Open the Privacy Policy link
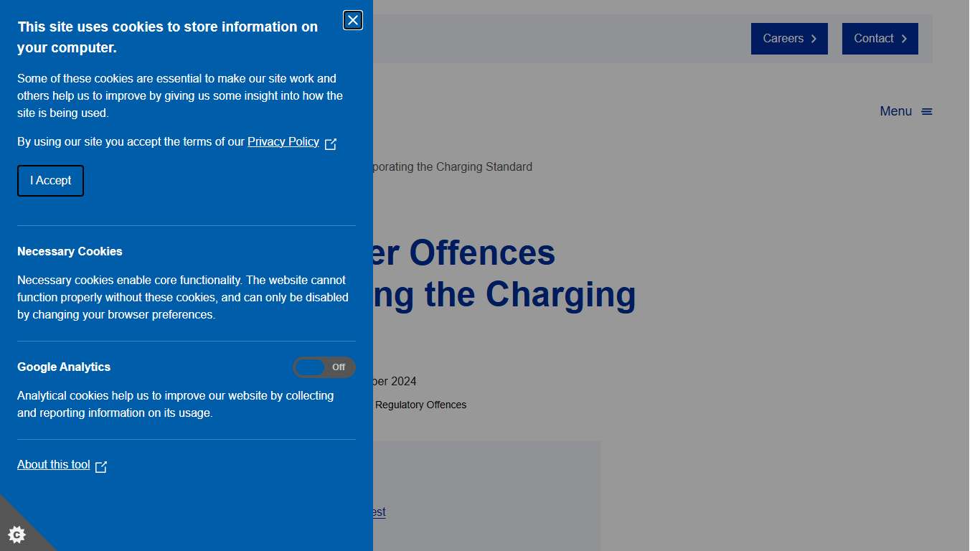The height and width of the screenshot is (551, 980). pyautogui.click(x=283, y=141)
